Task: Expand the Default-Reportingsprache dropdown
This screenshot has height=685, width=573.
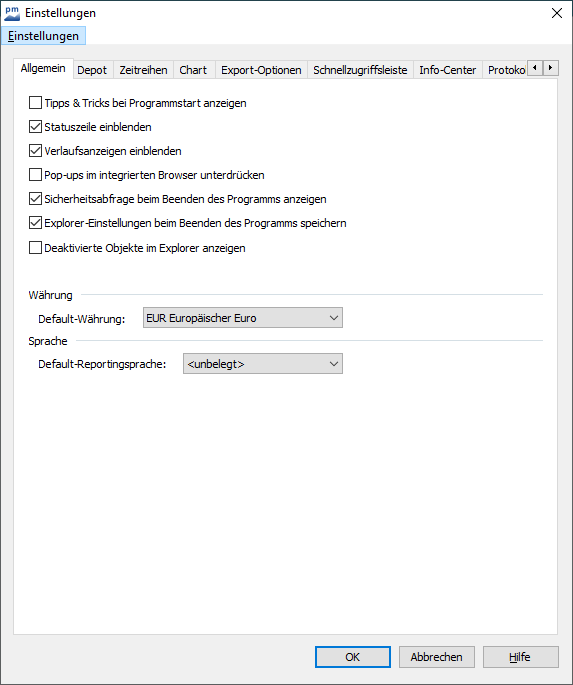Action: (x=263, y=363)
